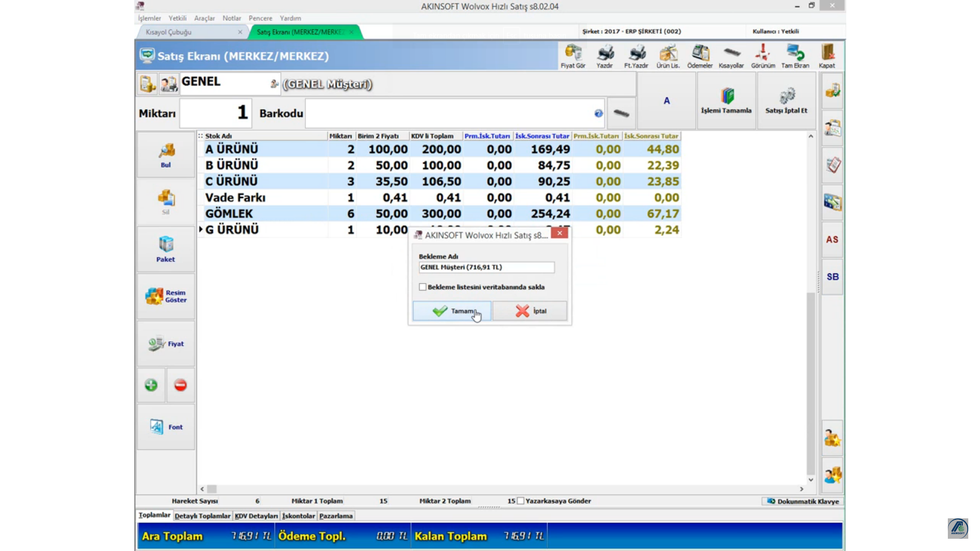980x551 pixels.
Task: Click the red minus quantity button
Action: [x=181, y=385]
